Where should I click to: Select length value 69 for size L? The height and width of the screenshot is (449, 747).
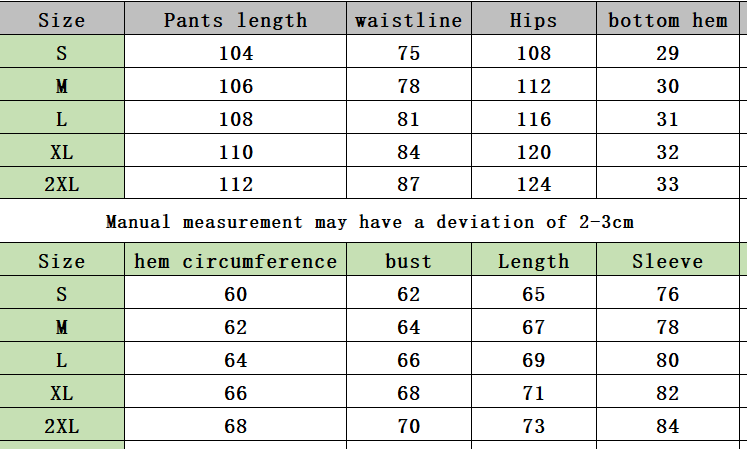click(x=533, y=361)
